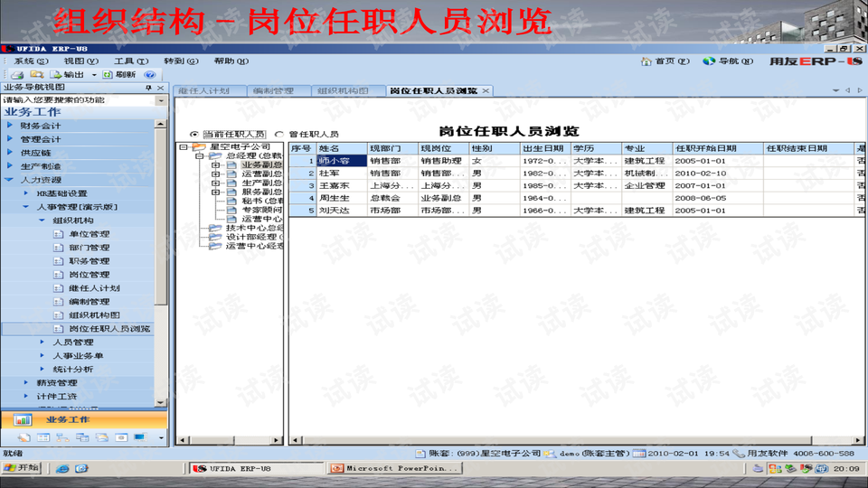The width and height of the screenshot is (868, 488).
Task: Collapse the 人事管理[演示版] node
Action: click(x=26, y=207)
